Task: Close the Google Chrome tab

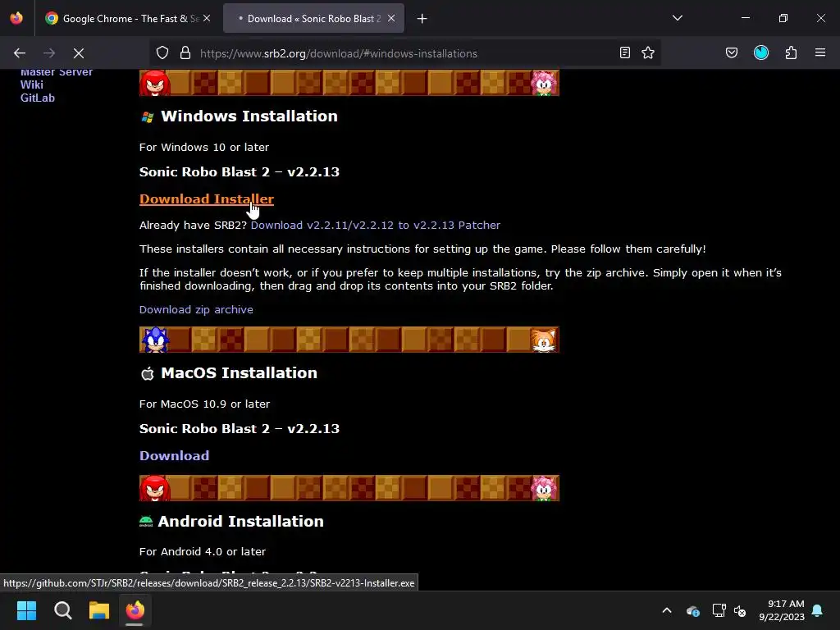Action: point(207,18)
